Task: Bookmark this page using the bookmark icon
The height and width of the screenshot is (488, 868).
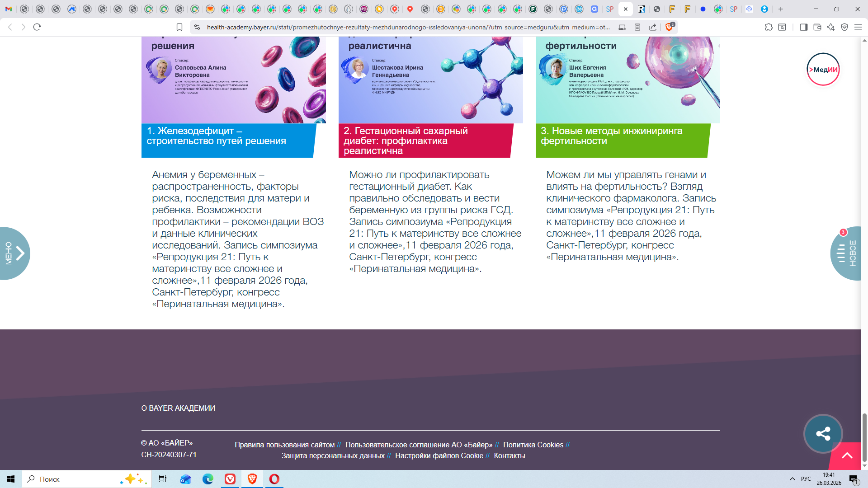Action: pos(179,27)
